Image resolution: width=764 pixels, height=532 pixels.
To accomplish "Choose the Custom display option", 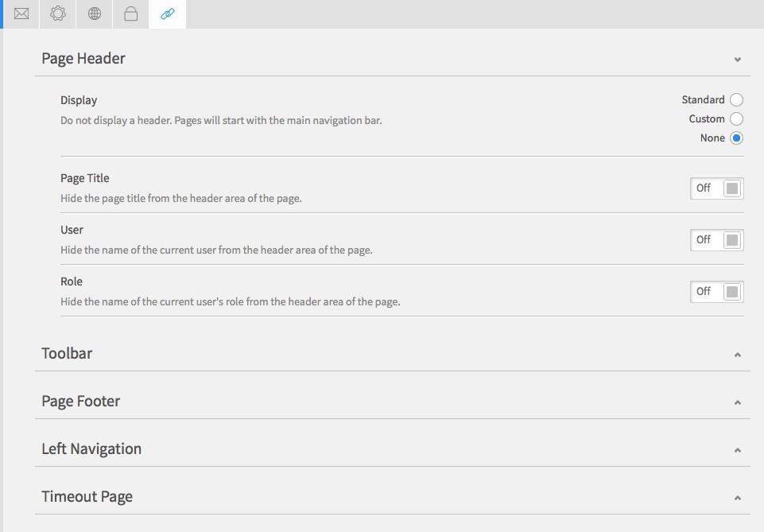I will [x=736, y=118].
